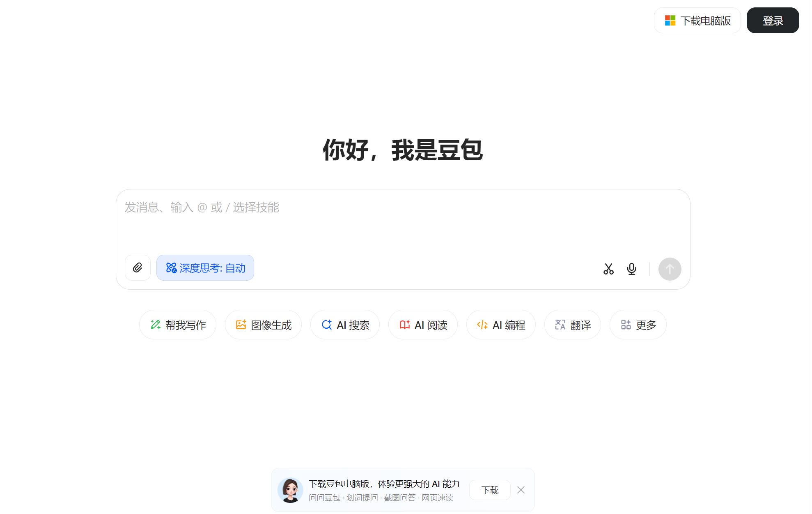This screenshot has width=812, height=514.
Task: Open the AI 编程 coding skill
Action: point(501,325)
